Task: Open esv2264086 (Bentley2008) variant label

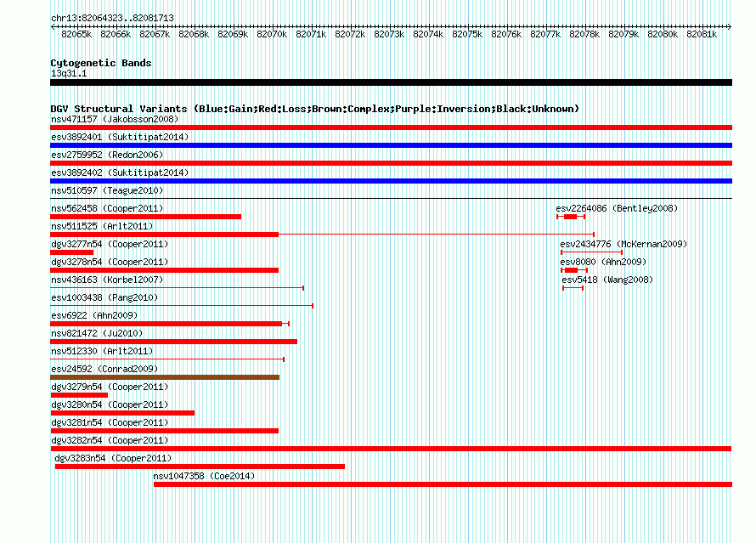Action: pos(617,208)
